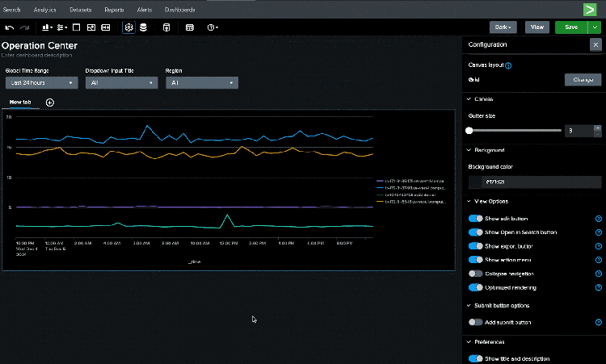Click the Change canvas layout button
Viewport: 606px width, 364px height.
pos(582,80)
